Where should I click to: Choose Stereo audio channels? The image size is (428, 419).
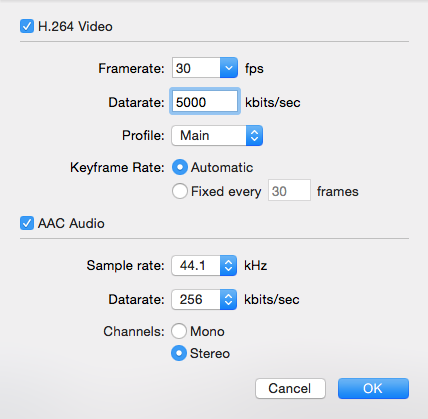click(x=179, y=353)
